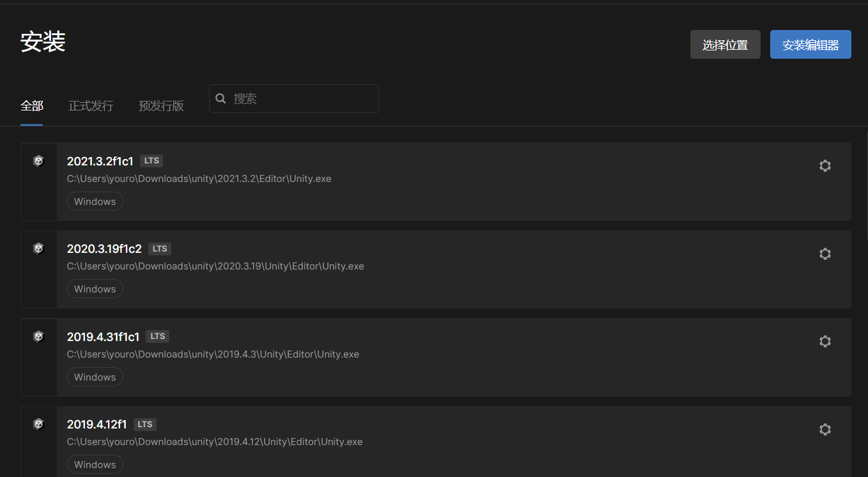The image size is (868, 477).
Task: Click the search magnifier icon
Action: [221, 98]
